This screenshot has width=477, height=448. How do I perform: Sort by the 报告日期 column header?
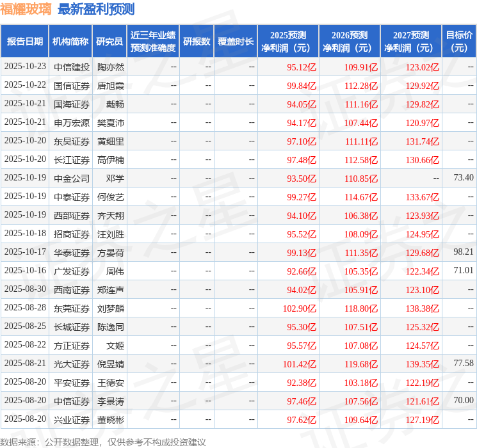coord(24,41)
